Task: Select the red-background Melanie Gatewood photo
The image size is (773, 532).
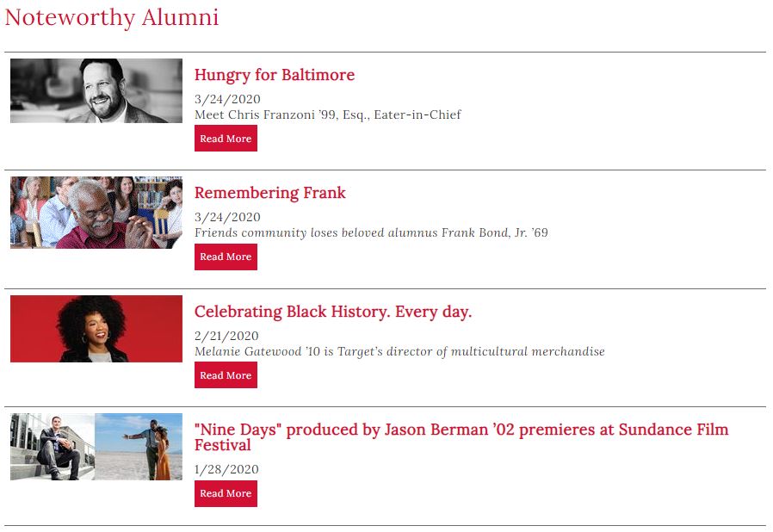Action: 96,329
